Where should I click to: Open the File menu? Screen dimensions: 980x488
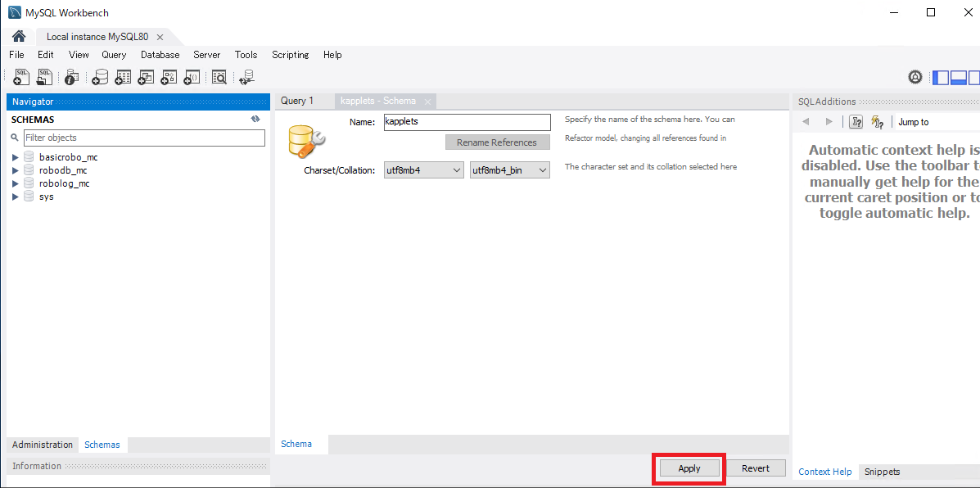click(x=17, y=55)
